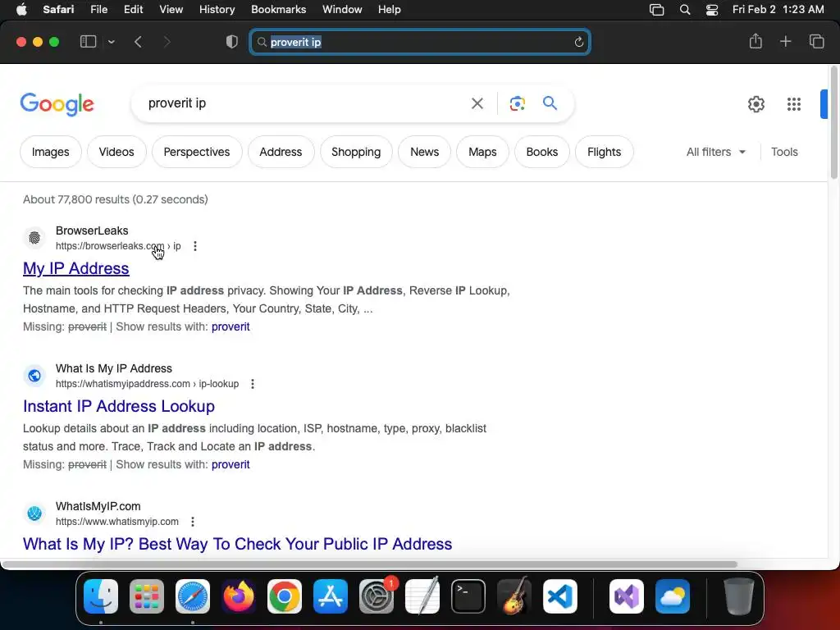Open the App Store from the Dock
840x630 pixels.
tap(331, 596)
